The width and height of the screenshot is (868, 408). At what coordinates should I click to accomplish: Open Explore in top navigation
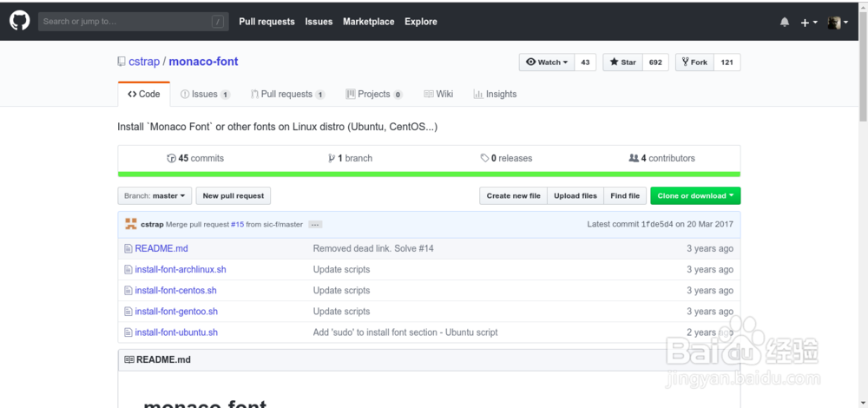[421, 22]
